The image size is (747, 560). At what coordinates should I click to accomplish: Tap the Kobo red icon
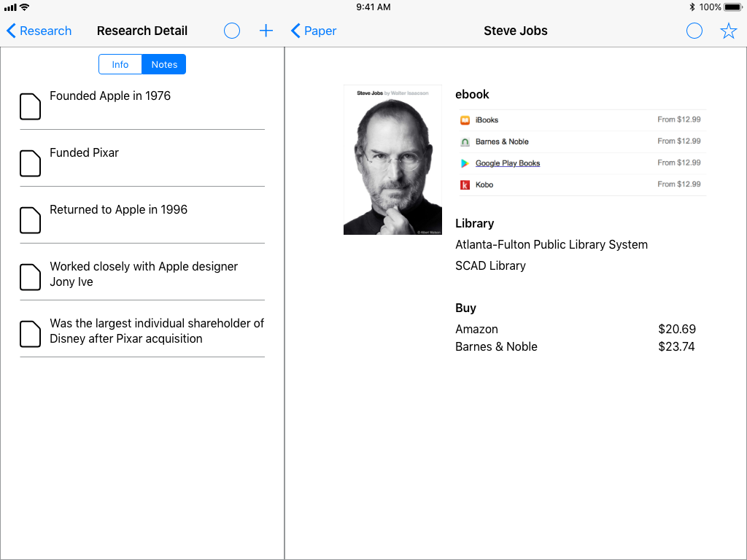click(465, 184)
